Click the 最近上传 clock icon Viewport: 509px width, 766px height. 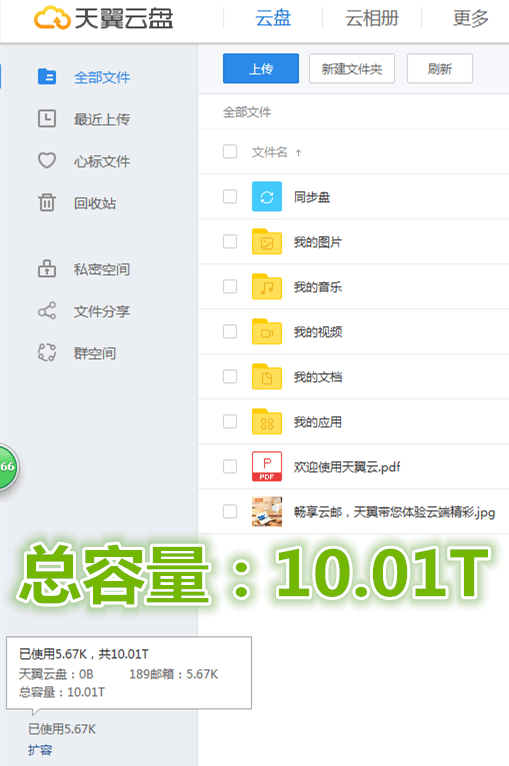click(x=47, y=119)
